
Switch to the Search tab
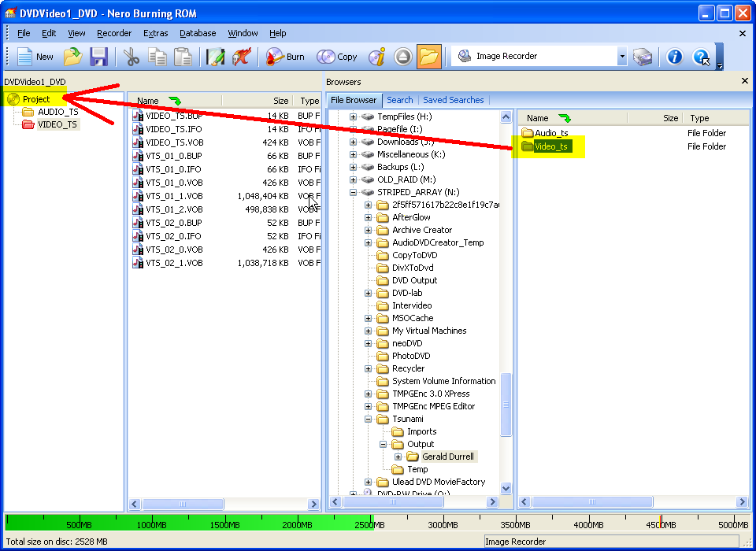click(399, 100)
